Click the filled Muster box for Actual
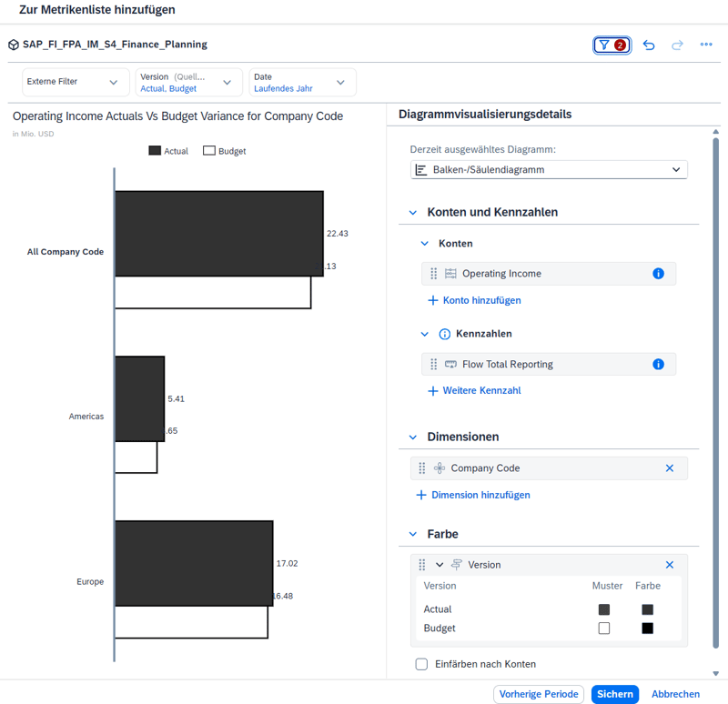The height and width of the screenshot is (704, 728). pyautogui.click(x=604, y=609)
